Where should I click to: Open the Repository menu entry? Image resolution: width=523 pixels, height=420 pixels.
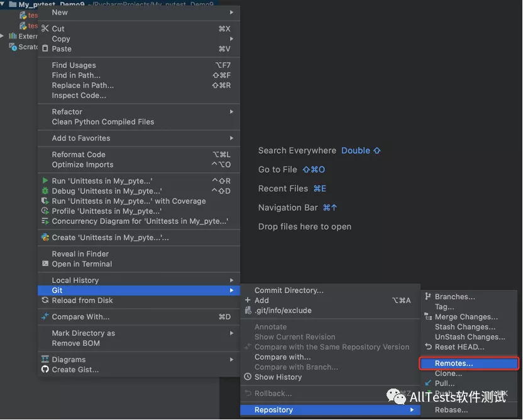coord(330,410)
